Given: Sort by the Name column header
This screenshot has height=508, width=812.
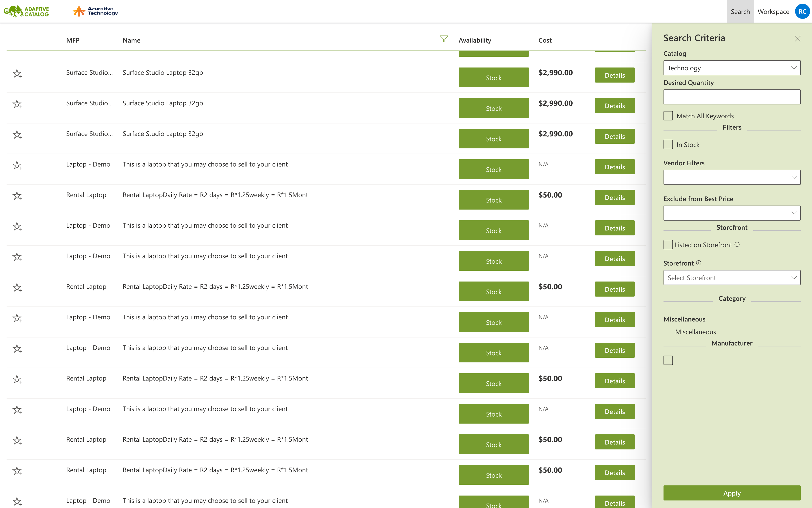Looking at the screenshot, I should [132, 40].
